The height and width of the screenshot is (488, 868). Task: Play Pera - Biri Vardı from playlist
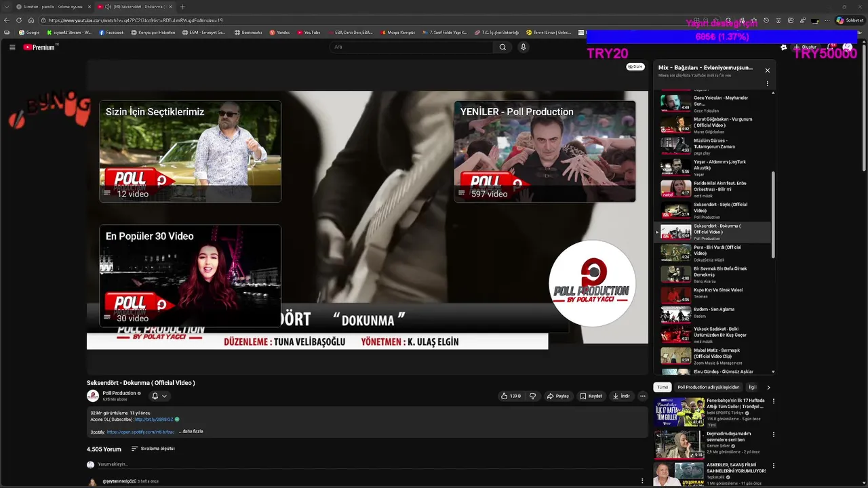712,252
